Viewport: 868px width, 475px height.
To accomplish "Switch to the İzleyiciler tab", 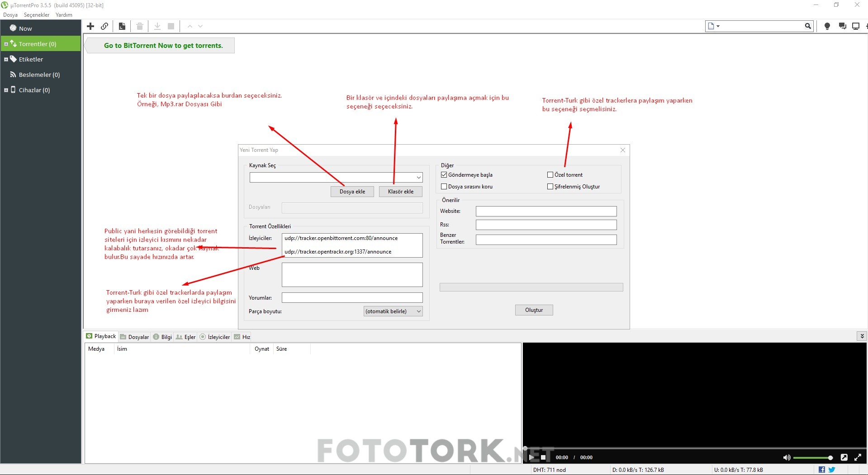I will [215, 337].
